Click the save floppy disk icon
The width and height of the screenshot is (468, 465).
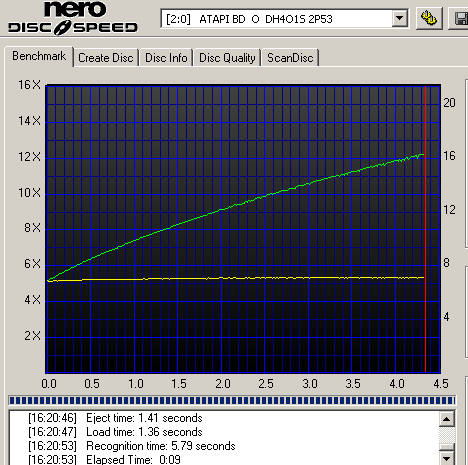460,18
